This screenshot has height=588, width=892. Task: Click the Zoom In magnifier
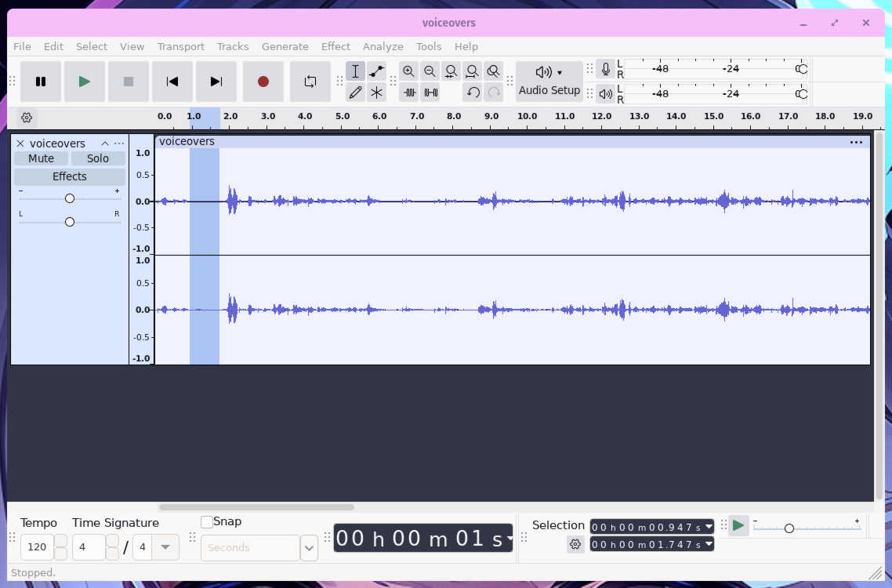(408, 71)
